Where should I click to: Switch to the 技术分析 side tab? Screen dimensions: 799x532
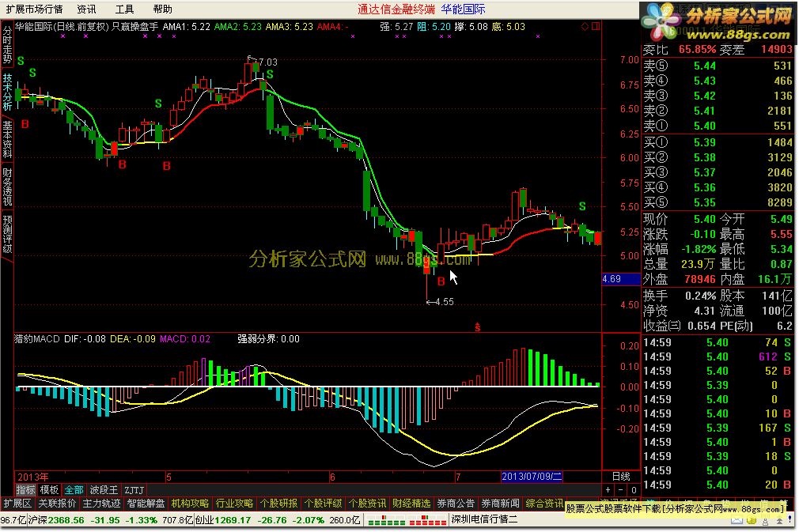7,92
